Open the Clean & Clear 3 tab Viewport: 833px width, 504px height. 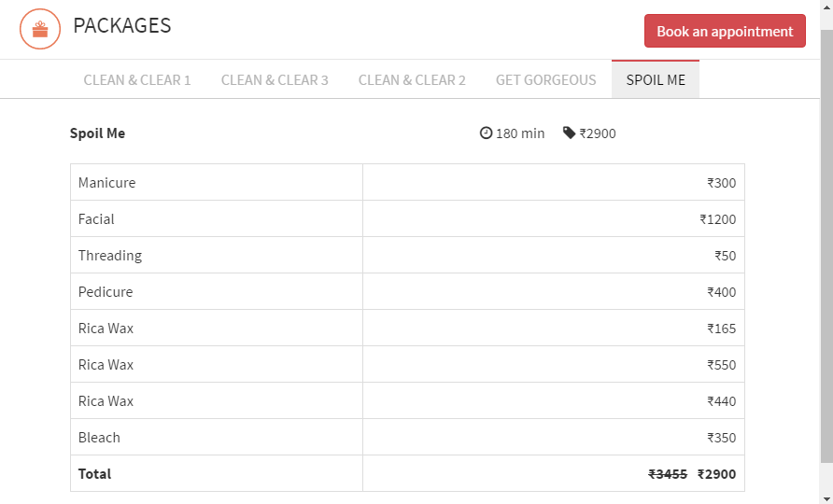tap(275, 80)
